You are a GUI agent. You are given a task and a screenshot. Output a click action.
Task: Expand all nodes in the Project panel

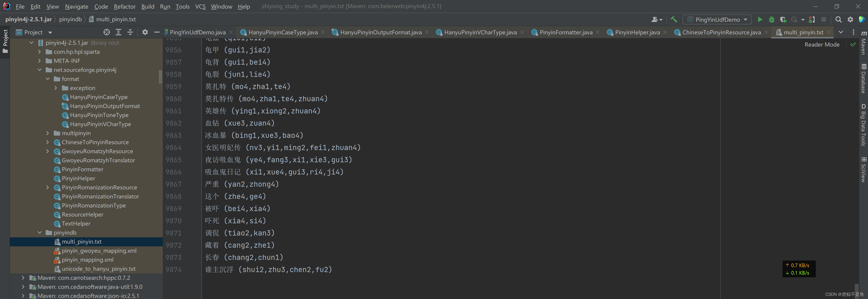pos(118,32)
